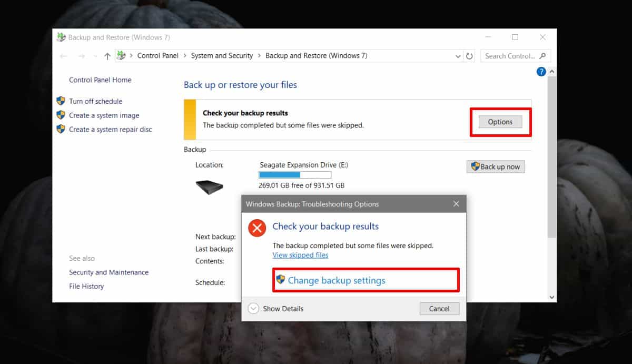Open the help question mark icon
Viewport: 632px width, 364px height.
pos(541,71)
